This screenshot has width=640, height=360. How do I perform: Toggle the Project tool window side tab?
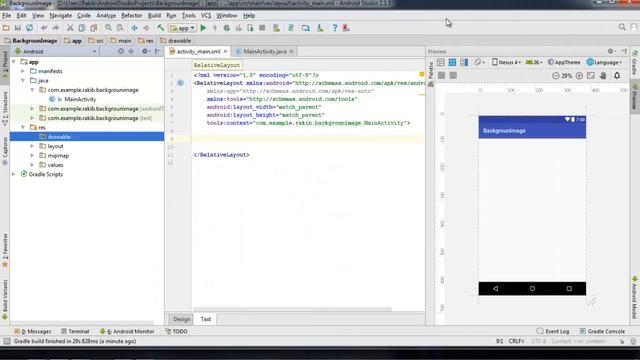pyautogui.click(x=5, y=65)
